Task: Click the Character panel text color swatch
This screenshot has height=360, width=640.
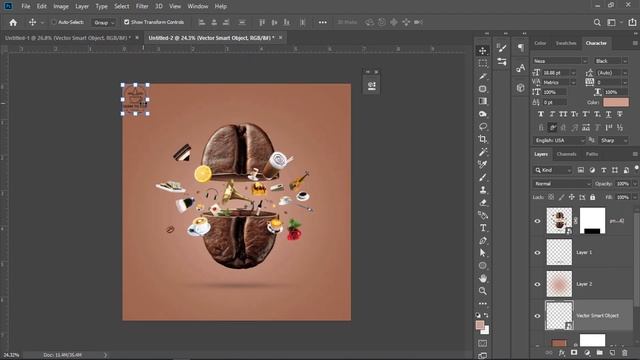Action: (616, 102)
